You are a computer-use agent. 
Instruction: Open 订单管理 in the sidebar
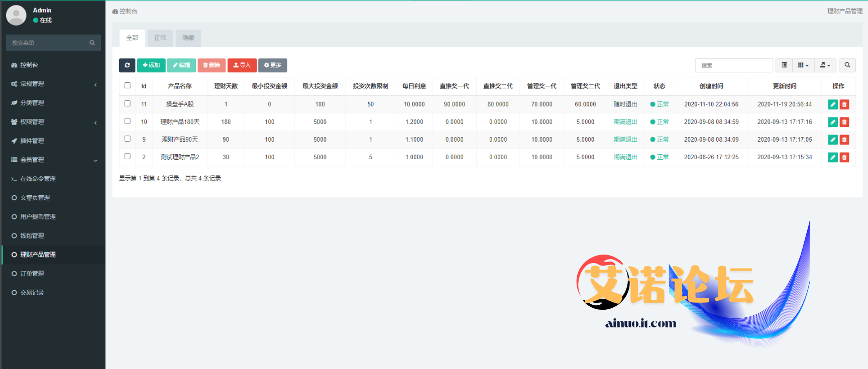[53, 274]
